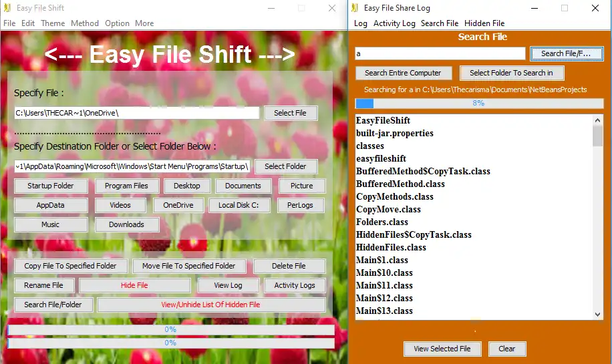Open the Edit menu

[28, 23]
